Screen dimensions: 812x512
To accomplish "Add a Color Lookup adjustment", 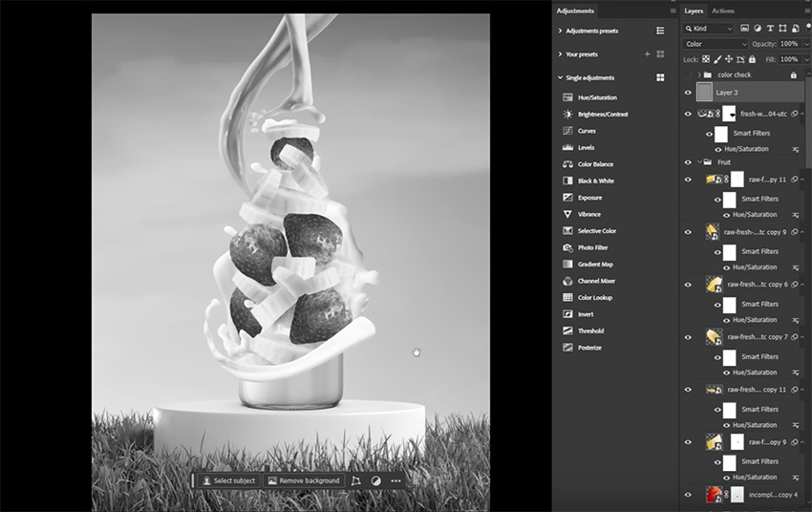I will pos(588,297).
